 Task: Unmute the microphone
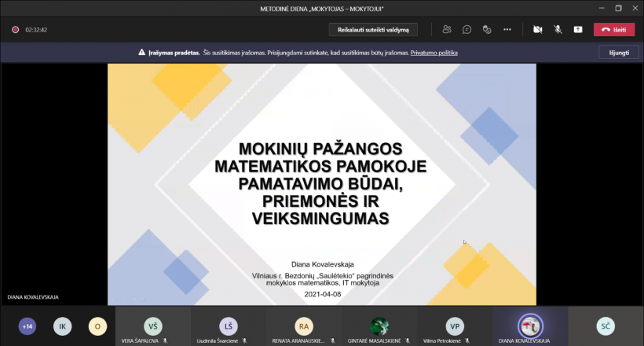pos(558,29)
